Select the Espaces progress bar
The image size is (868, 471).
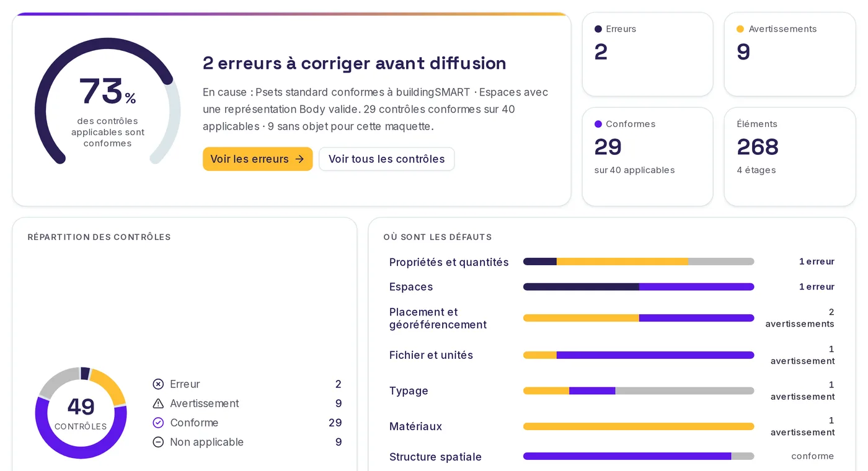pos(639,287)
